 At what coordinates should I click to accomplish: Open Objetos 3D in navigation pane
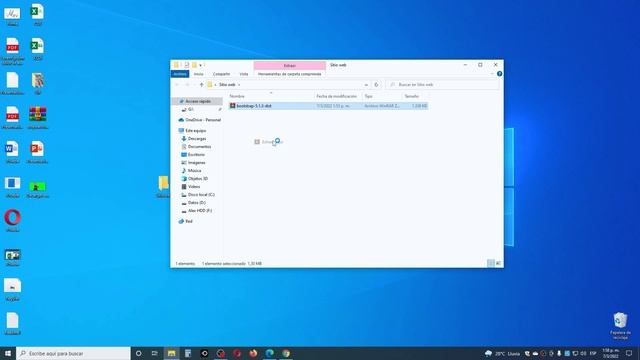point(194,178)
